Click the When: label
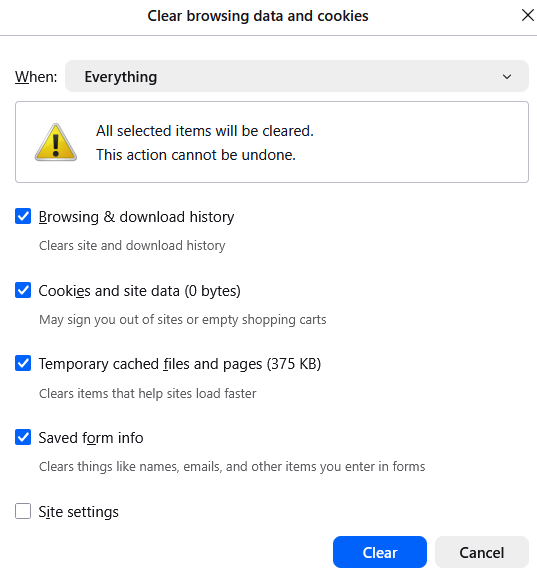This screenshot has height=581, width=537. tap(36, 77)
